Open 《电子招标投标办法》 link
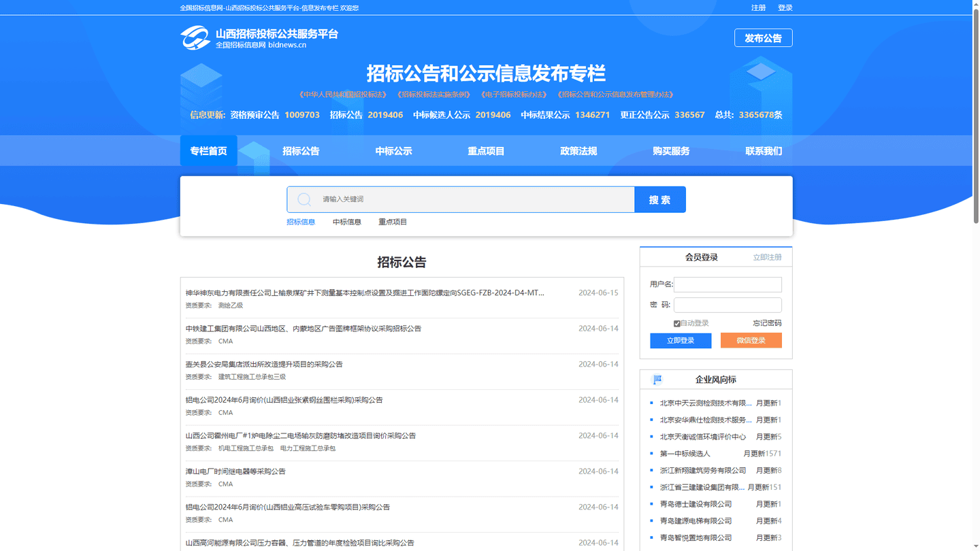The image size is (980, 551). click(514, 95)
